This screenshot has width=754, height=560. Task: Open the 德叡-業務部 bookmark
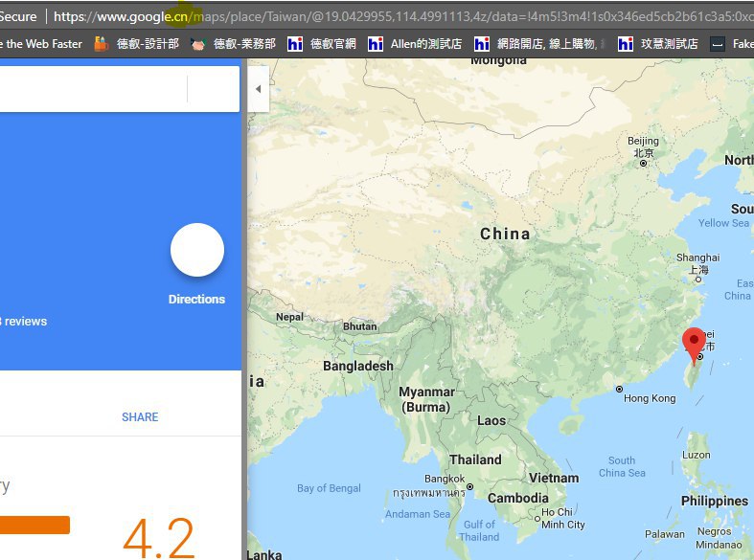point(233,43)
